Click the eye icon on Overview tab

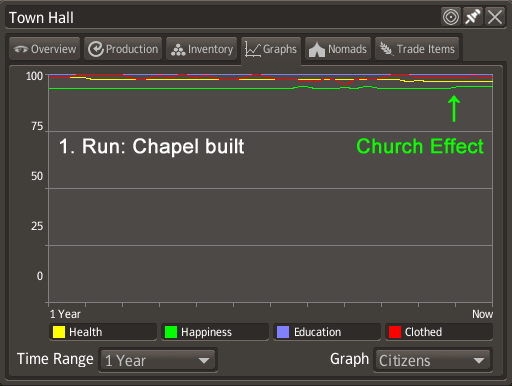(21, 49)
